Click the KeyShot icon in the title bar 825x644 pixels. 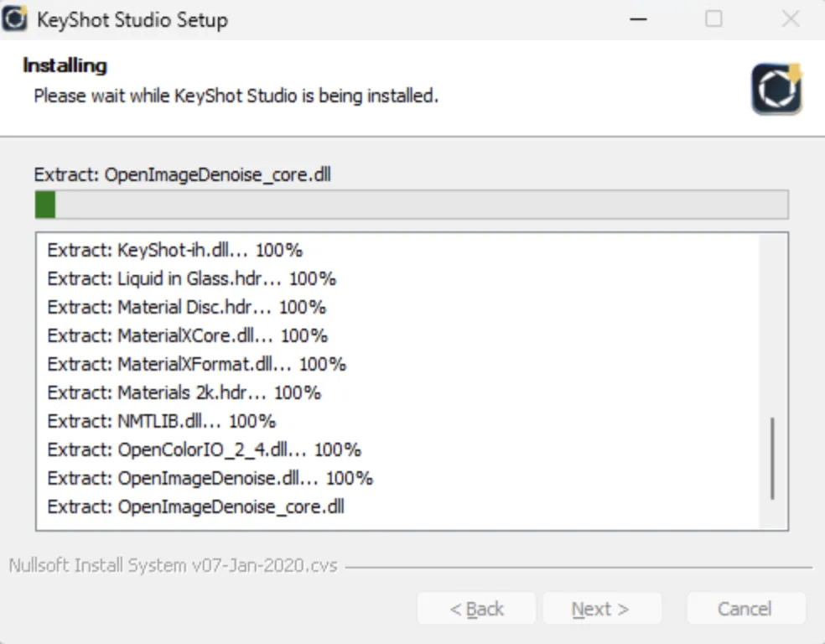pyautogui.click(x=15, y=18)
